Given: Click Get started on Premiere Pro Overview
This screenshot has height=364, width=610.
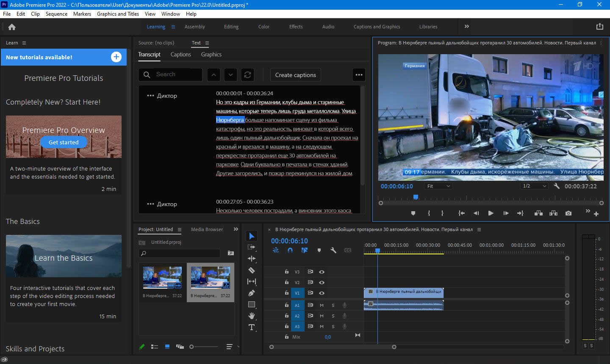Looking at the screenshot, I should coord(64,142).
